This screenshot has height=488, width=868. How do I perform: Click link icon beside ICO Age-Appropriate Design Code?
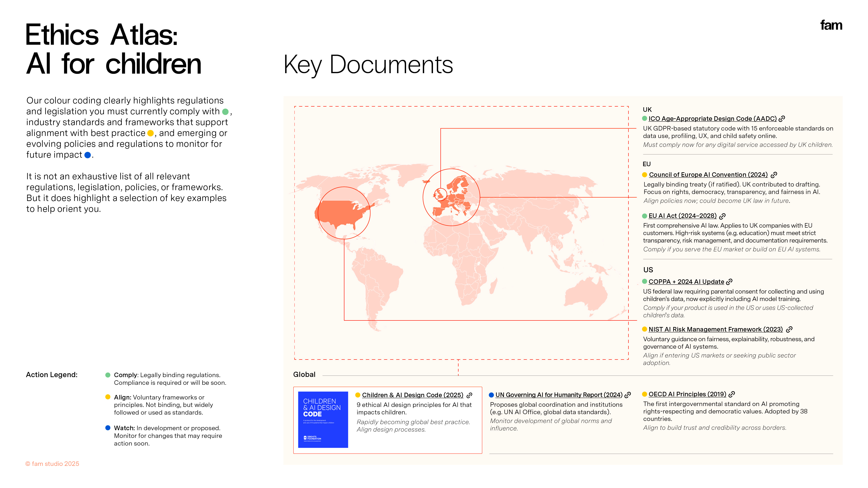click(x=782, y=119)
